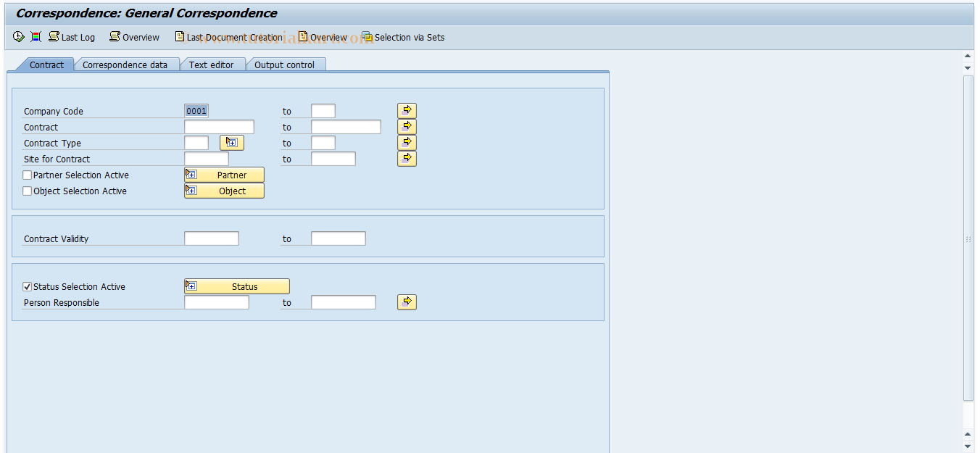Viewport: 980px width, 453px height.
Task: Switch to the Contract tab
Action: 46,65
